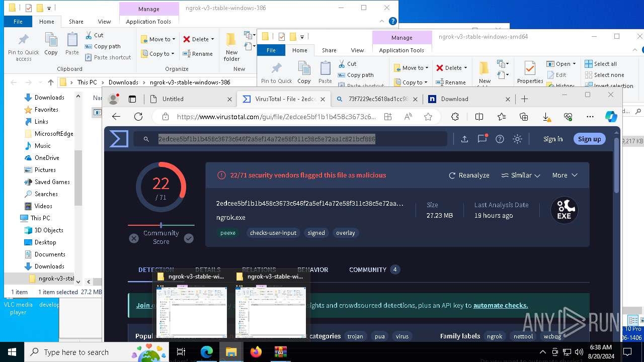Select the first ngrok window thumbnail preview
The width and height of the screenshot is (644, 362).
(x=192, y=305)
